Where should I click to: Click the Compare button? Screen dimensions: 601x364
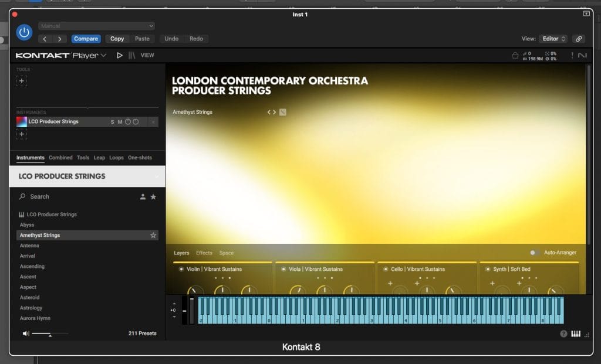tap(86, 39)
